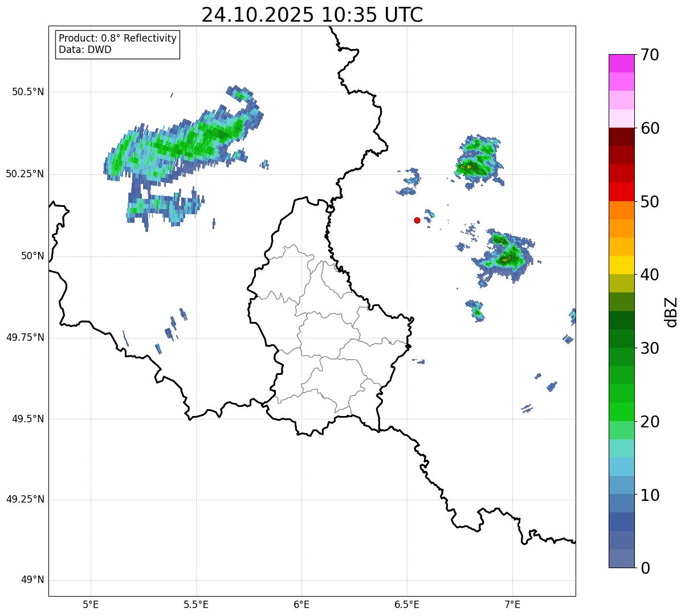Click the 50°N latitude label
The height and width of the screenshot is (616, 685).
(x=32, y=256)
